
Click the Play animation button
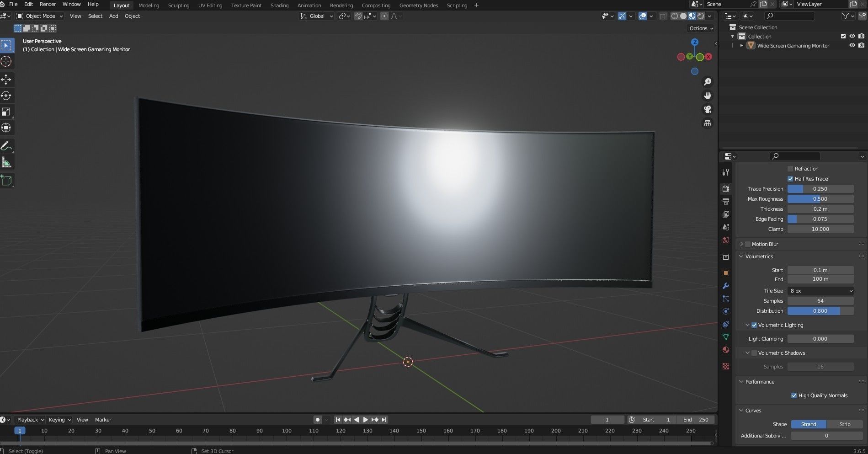coord(366,420)
